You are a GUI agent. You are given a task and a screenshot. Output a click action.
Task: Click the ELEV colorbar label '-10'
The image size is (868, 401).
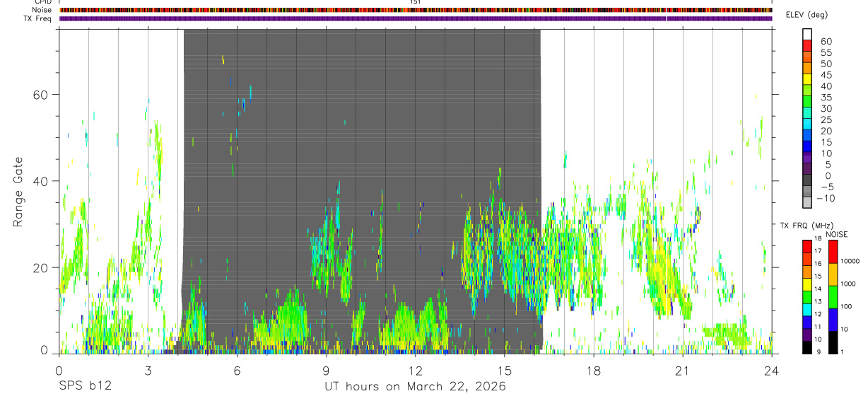coord(826,198)
